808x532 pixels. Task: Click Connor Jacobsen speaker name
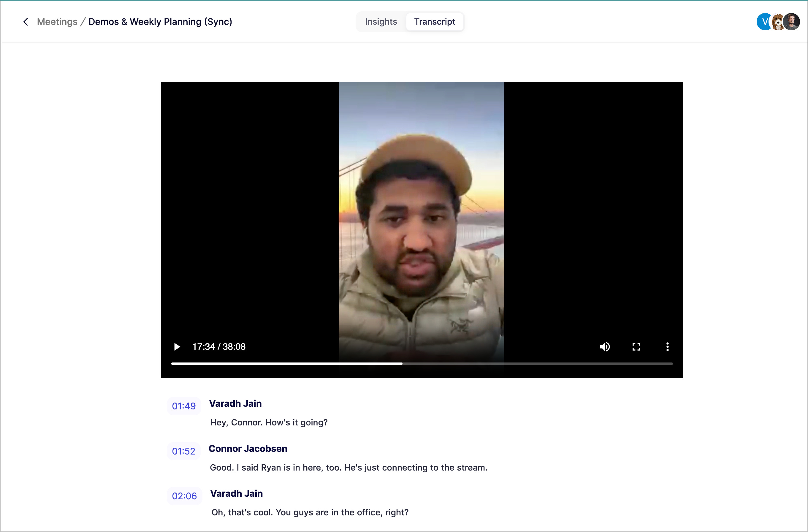248,449
